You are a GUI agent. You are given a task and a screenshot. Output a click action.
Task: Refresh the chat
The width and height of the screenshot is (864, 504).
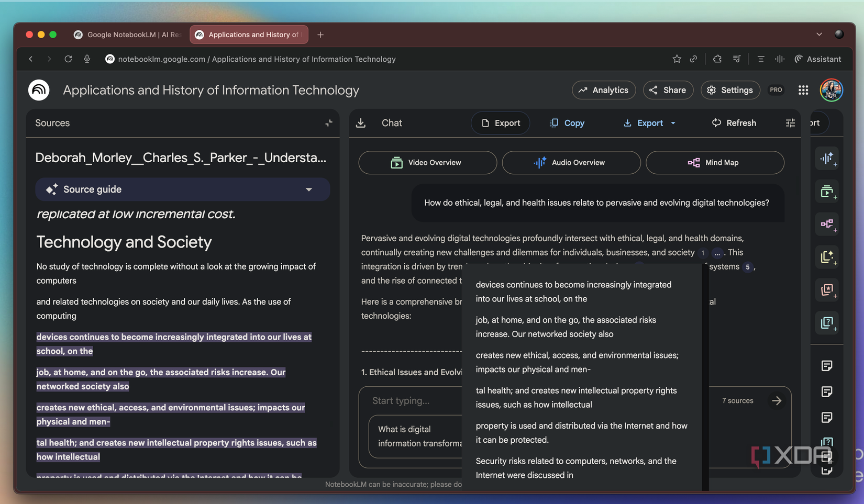(734, 123)
